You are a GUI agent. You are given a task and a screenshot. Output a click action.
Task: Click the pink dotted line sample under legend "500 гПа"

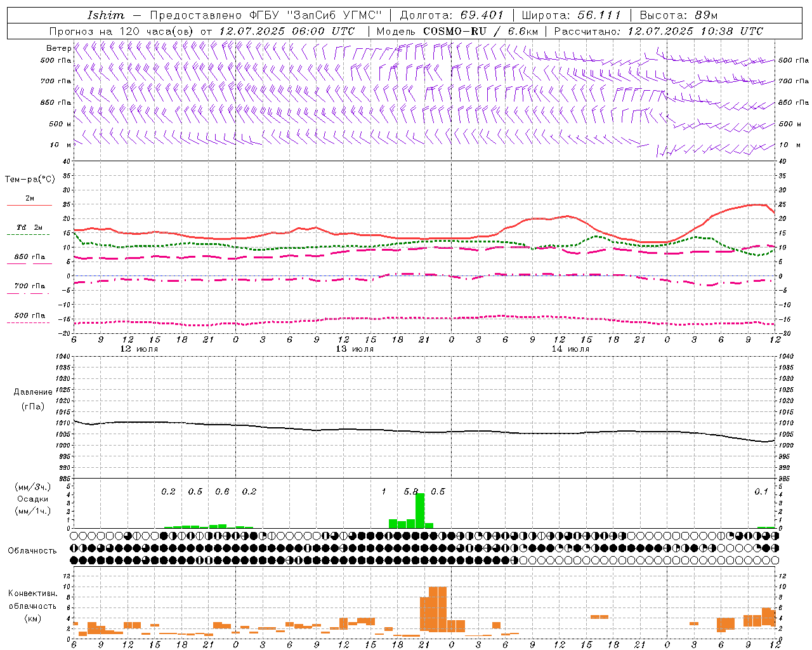click(28, 322)
